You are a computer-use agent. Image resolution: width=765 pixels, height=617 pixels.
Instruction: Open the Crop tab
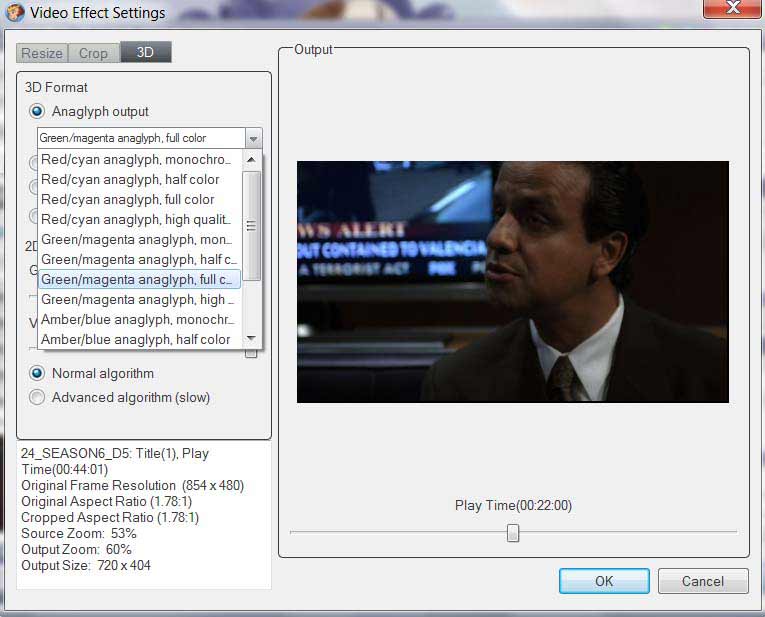click(94, 53)
